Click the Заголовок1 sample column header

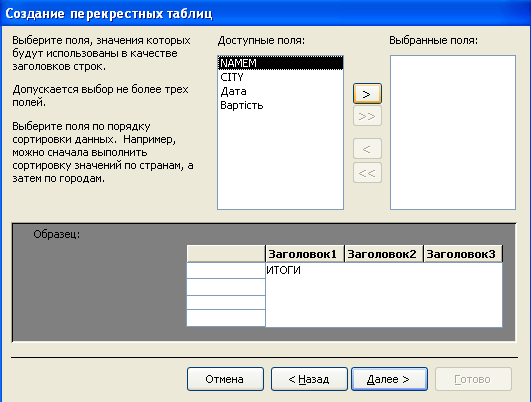[x=304, y=254]
